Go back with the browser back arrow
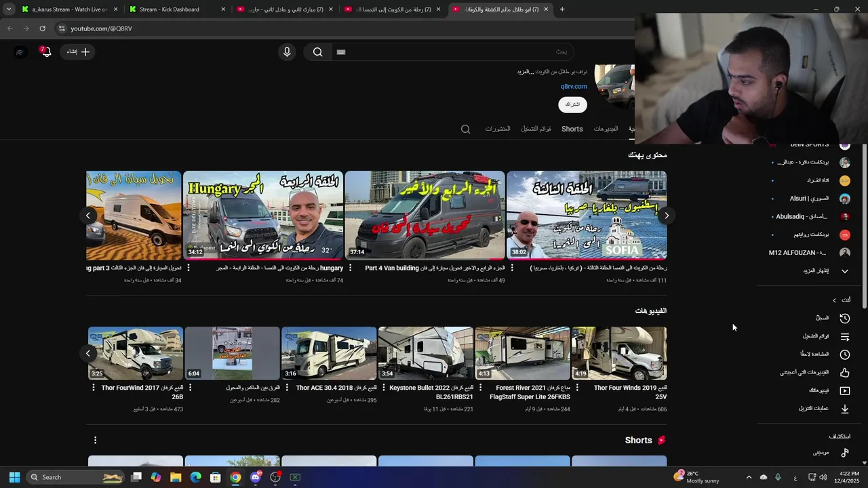The width and height of the screenshot is (868, 488). click(x=9, y=28)
